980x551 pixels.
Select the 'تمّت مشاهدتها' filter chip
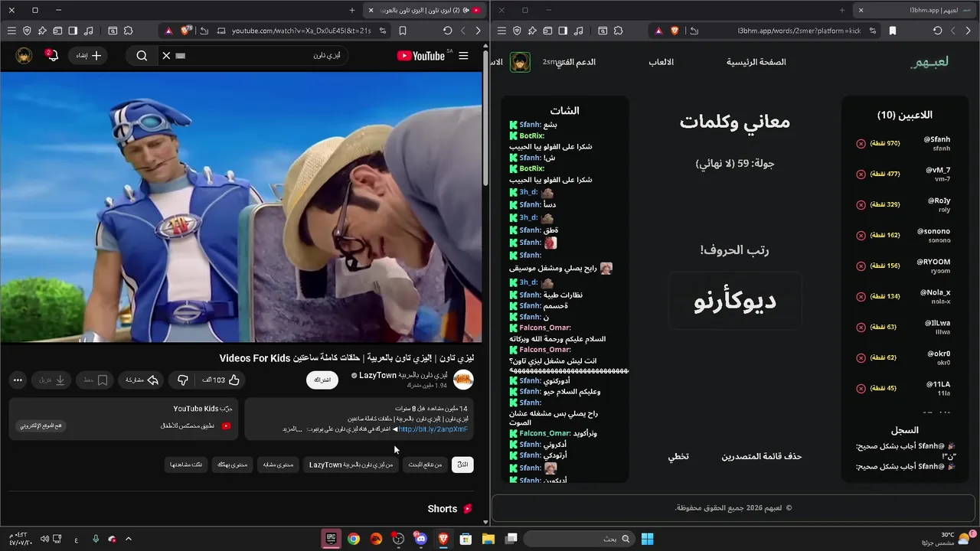click(x=186, y=465)
